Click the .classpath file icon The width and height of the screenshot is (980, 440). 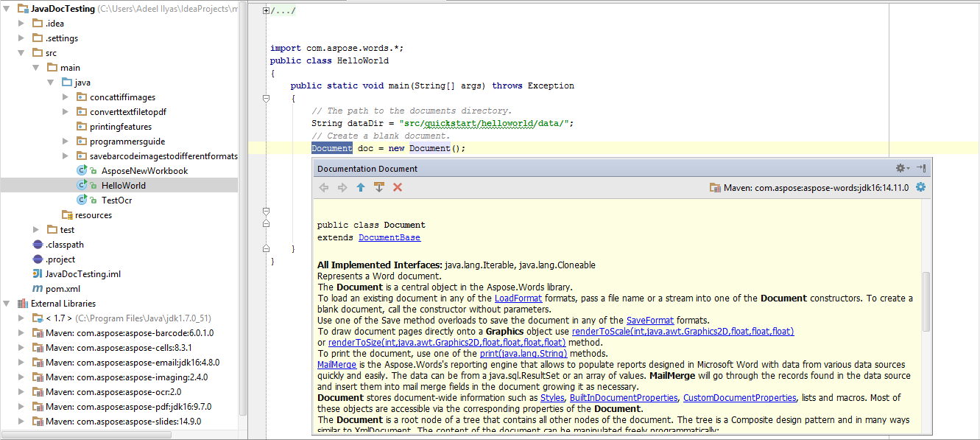point(38,245)
